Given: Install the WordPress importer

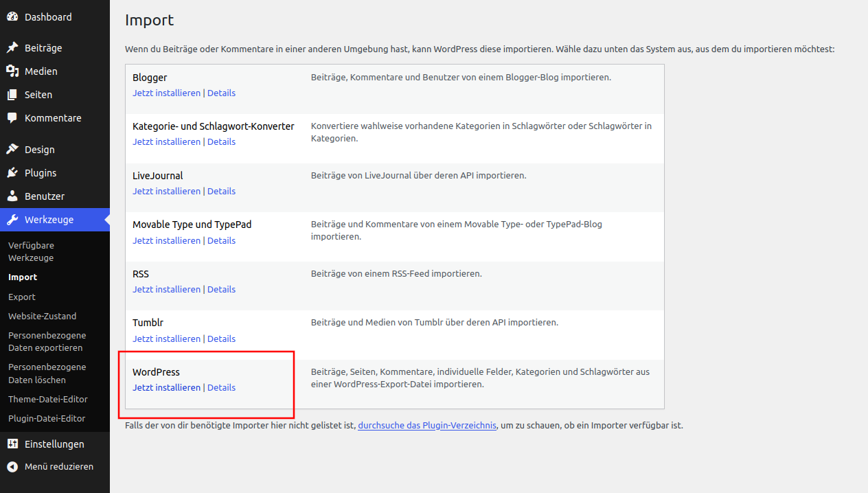Looking at the screenshot, I should 166,387.
